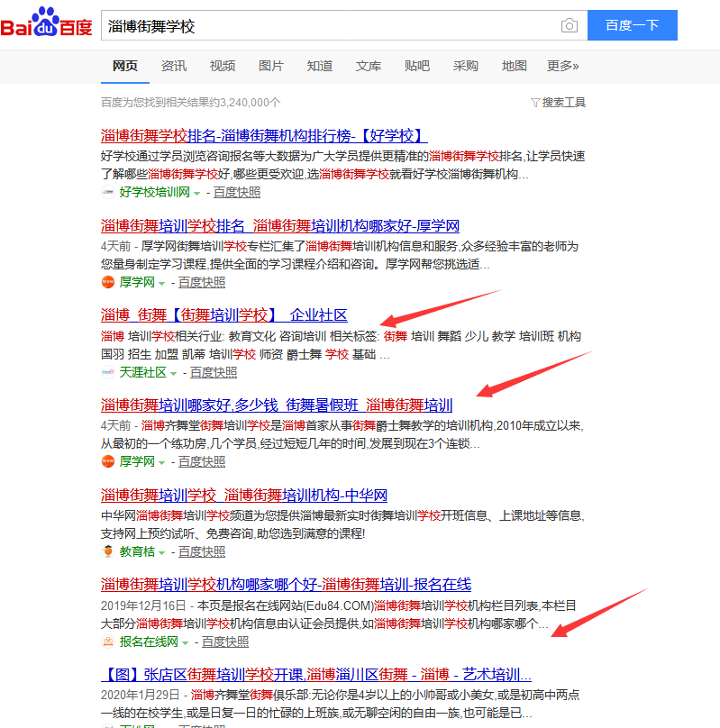Switch to 图片 tab
720x728 pixels.
point(271,66)
